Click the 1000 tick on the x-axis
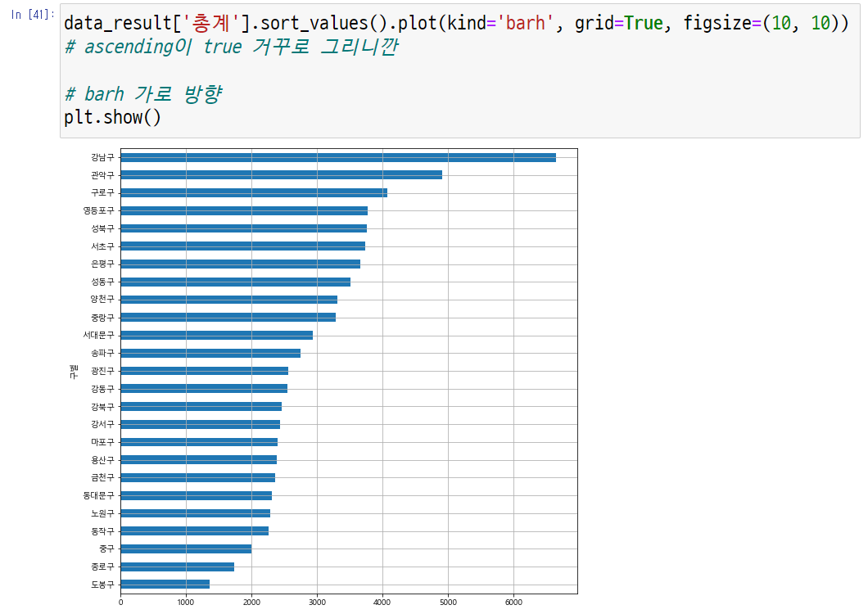Viewport: 868px width, 614px height. [x=186, y=603]
